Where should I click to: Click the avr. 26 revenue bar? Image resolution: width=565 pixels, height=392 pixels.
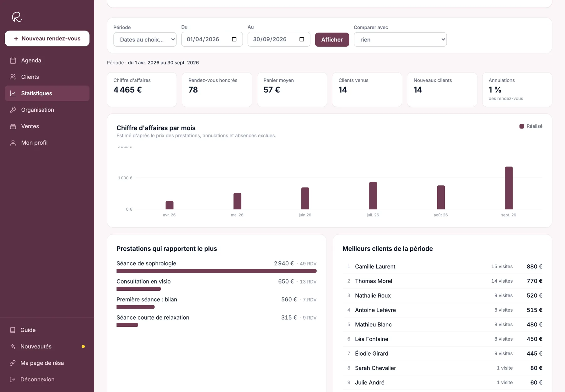pos(169,205)
